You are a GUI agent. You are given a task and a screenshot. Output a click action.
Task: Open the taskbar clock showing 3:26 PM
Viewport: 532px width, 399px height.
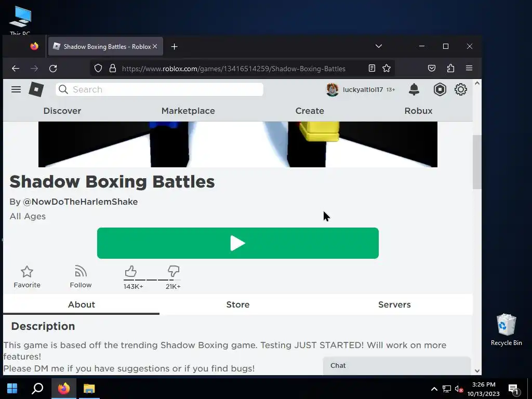[x=484, y=389]
